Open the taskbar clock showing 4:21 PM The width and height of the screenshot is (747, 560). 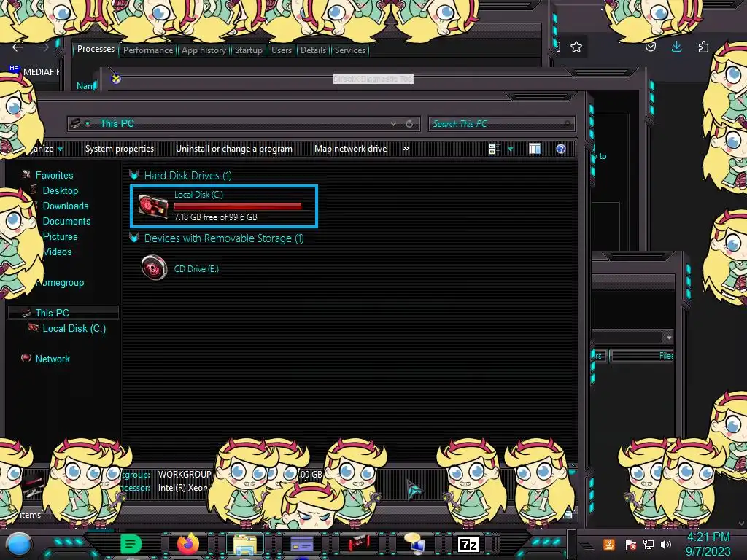(x=708, y=544)
